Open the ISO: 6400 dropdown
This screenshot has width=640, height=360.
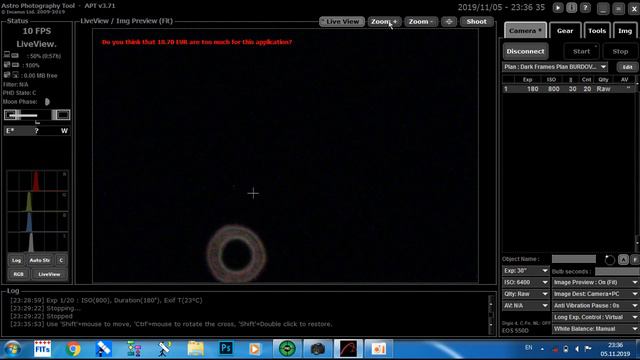point(526,282)
